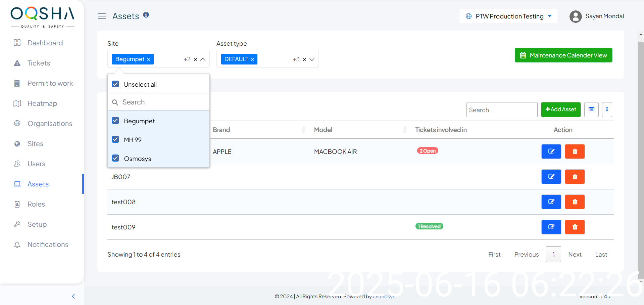Image resolution: width=644 pixels, height=305 pixels.
Task: Open the Maintenance Calender View
Action: coord(563,55)
